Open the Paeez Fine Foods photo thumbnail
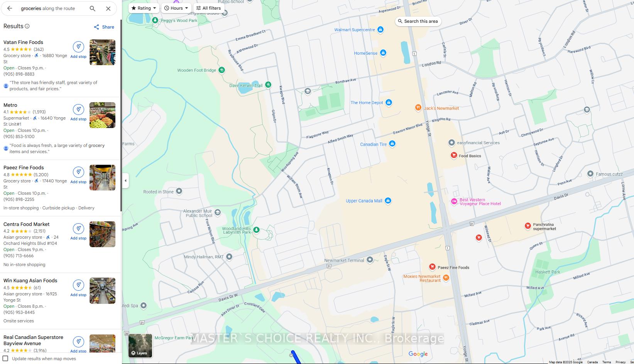 [102, 177]
